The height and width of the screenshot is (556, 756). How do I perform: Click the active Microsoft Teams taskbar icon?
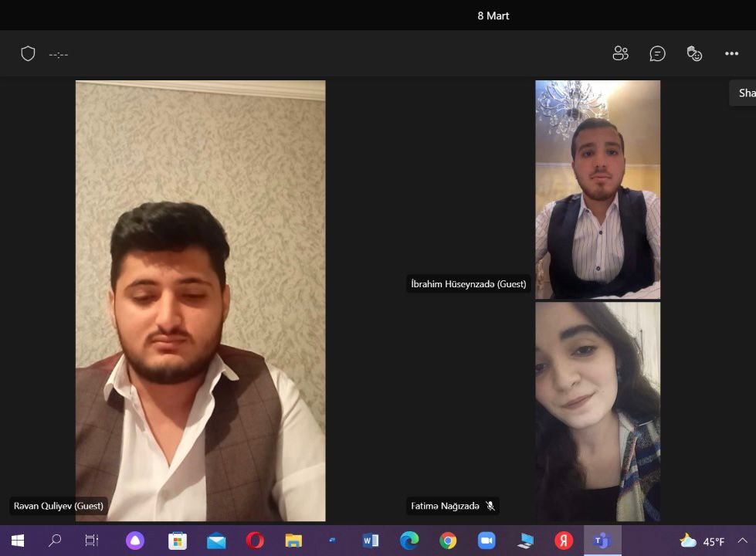pyautogui.click(x=602, y=541)
